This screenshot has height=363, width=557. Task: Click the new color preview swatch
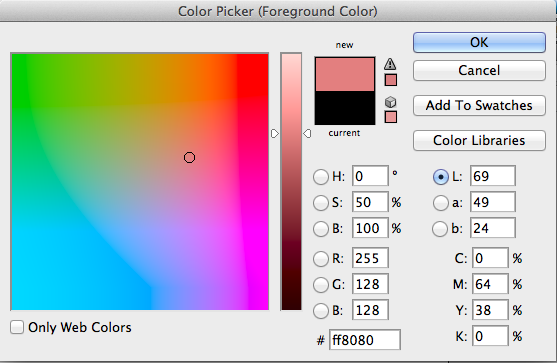click(x=345, y=74)
